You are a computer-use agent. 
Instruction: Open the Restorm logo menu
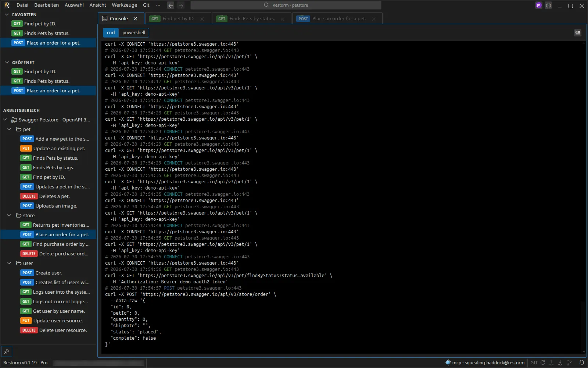click(x=7, y=5)
